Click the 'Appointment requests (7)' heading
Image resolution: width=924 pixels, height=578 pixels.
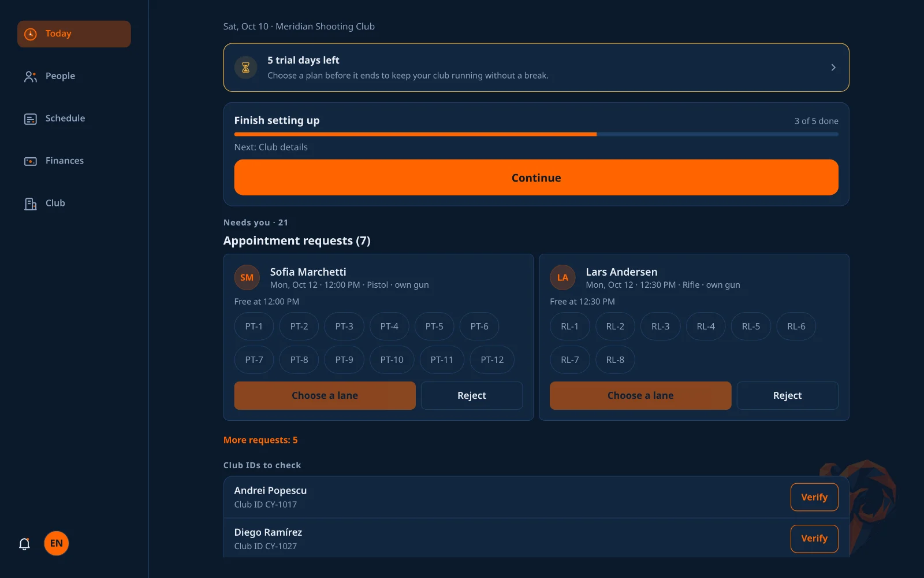coord(297,241)
